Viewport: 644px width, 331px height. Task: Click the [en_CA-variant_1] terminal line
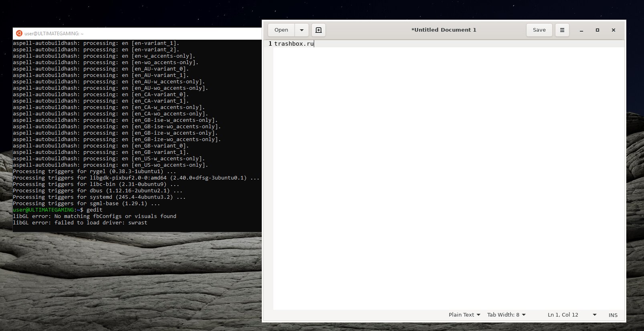pos(101,101)
